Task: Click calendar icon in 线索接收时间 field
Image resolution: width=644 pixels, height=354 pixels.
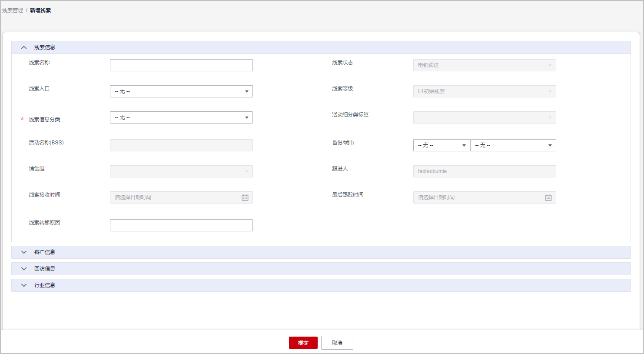Action: click(x=245, y=197)
